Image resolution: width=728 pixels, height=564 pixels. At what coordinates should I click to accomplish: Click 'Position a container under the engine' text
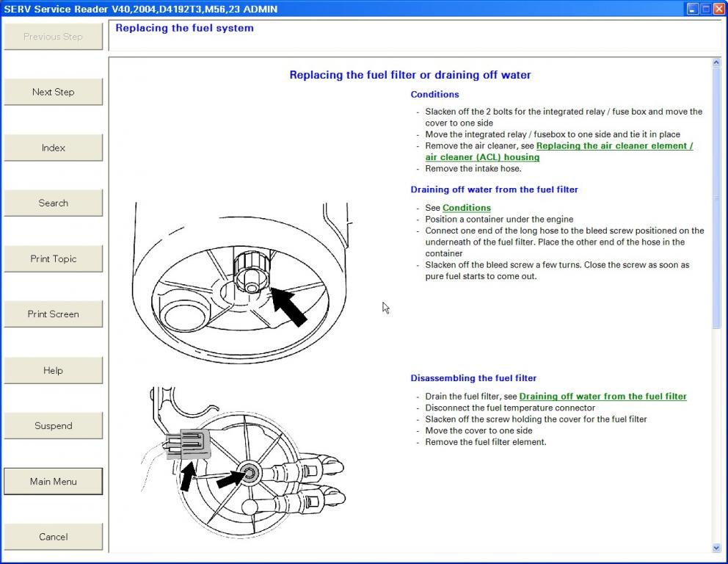point(499,220)
